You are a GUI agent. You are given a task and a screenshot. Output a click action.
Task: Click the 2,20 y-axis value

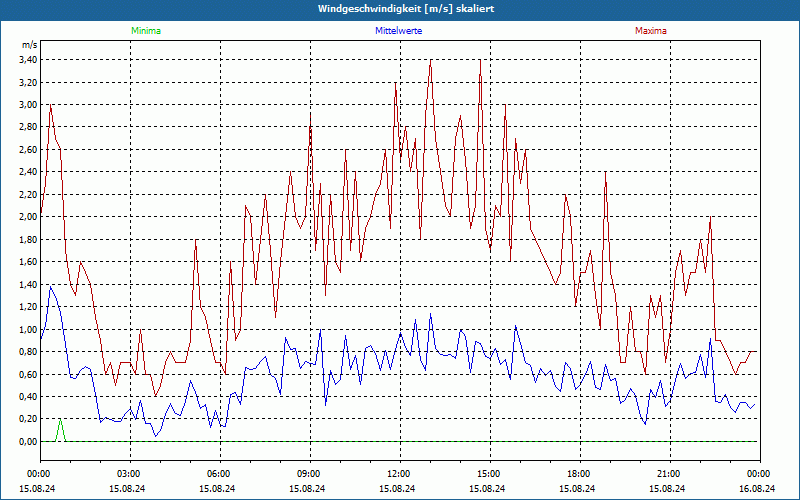(29, 194)
